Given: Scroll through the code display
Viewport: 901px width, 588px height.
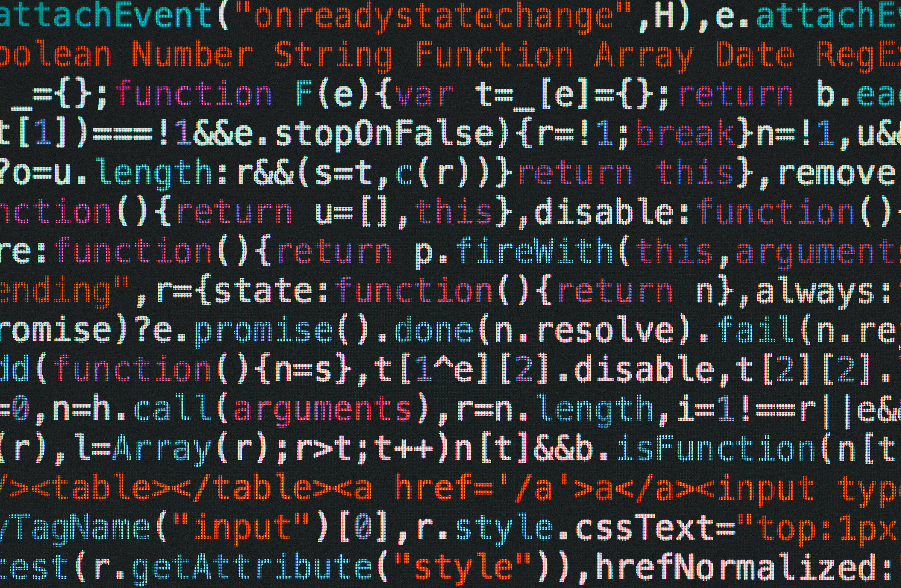Looking at the screenshot, I should [450, 294].
